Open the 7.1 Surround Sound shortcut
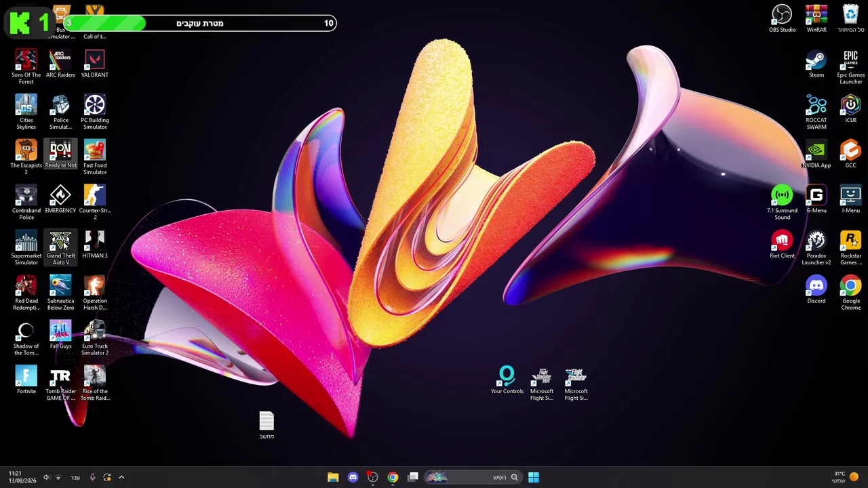Image resolution: width=868 pixels, height=488 pixels. click(x=782, y=202)
